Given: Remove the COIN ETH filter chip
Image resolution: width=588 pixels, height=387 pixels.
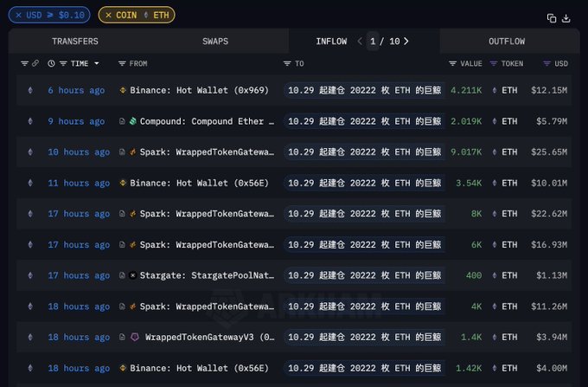Looking at the screenshot, I should 108,15.
